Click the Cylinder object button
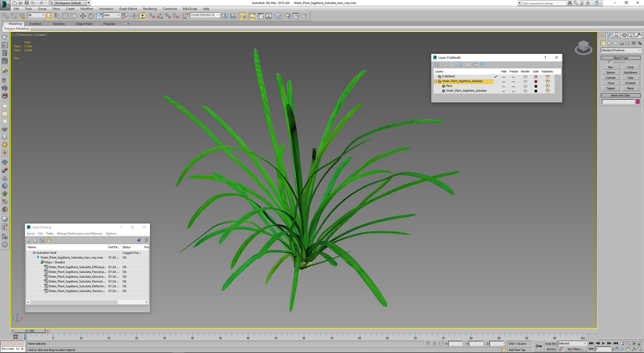Screen dimensions: 644x353 (x=610, y=78)
